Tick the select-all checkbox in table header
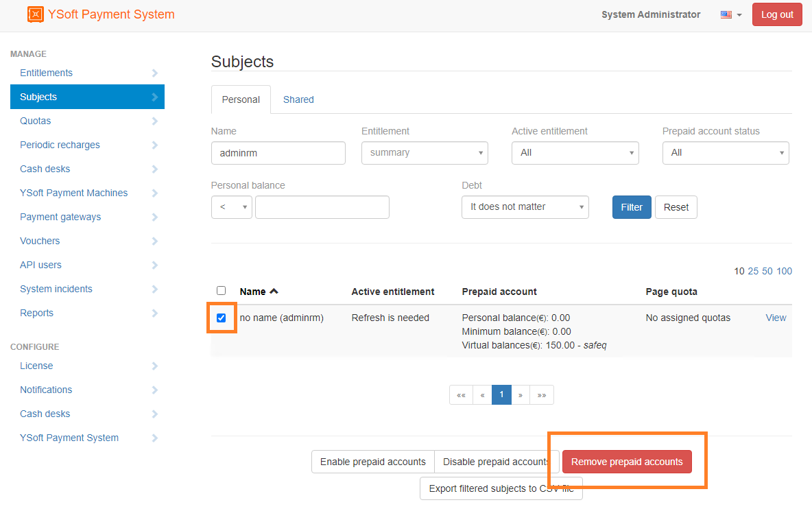 (x=221, y=291)
